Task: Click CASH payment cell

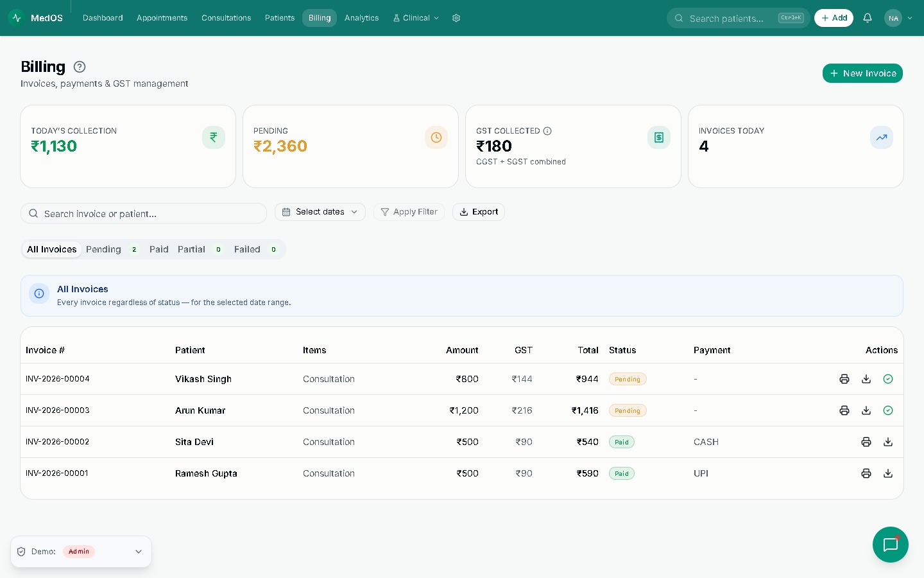Action: click(706, 442)
